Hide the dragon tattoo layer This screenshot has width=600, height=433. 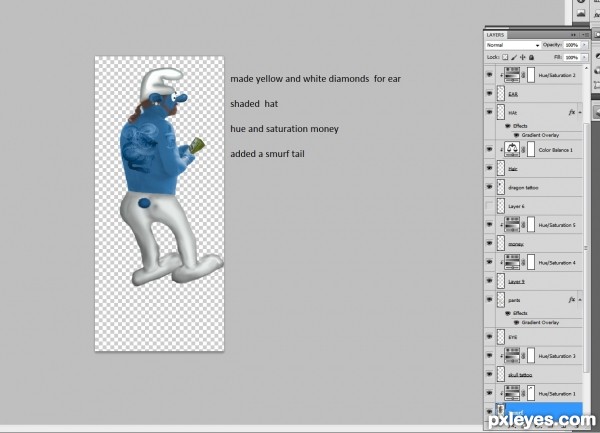(x=489, y=187)
